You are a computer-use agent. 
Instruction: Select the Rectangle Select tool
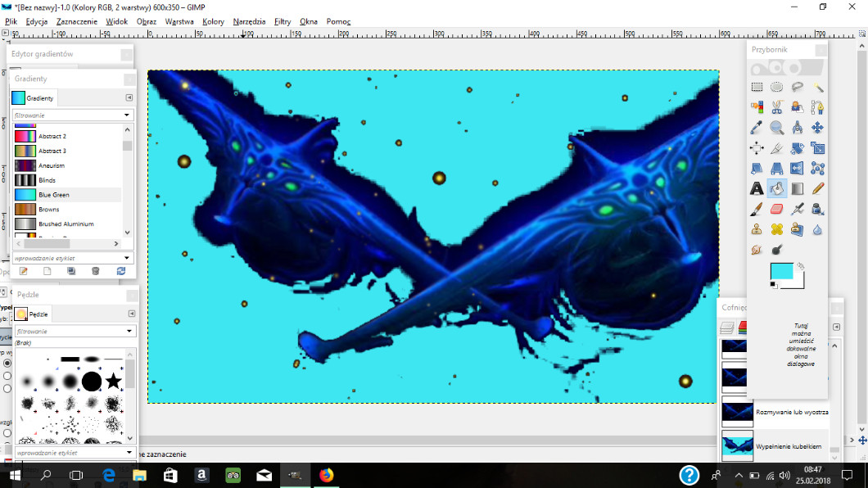coord(757,87)
